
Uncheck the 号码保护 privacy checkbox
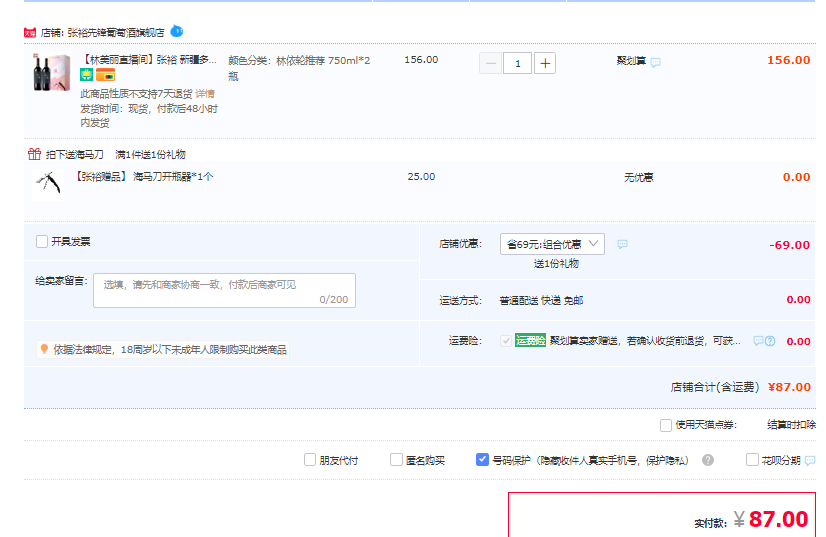click(482, 460)
